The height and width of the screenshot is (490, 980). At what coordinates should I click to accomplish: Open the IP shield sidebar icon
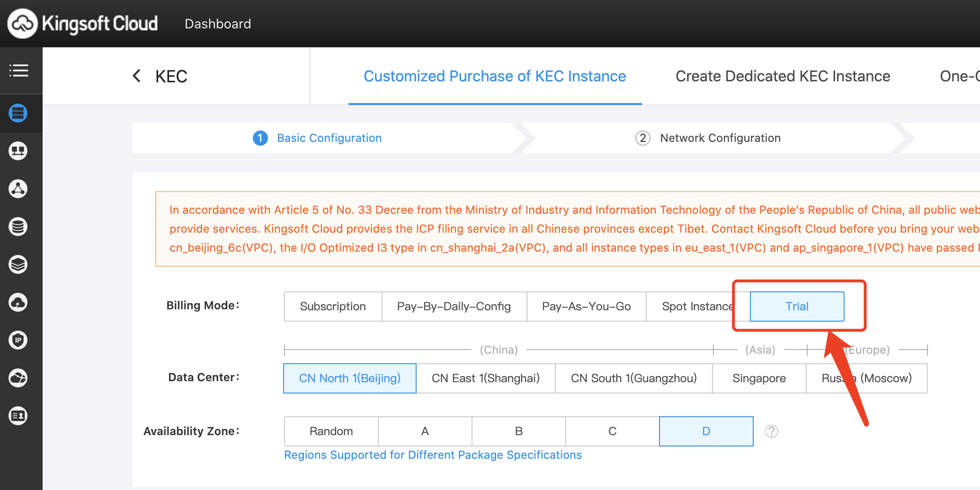(x=18, y=340)
